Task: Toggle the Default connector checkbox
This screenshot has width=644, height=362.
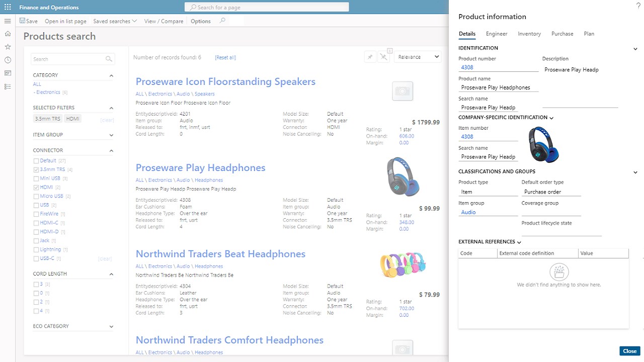Action: (x=36, y=161)
